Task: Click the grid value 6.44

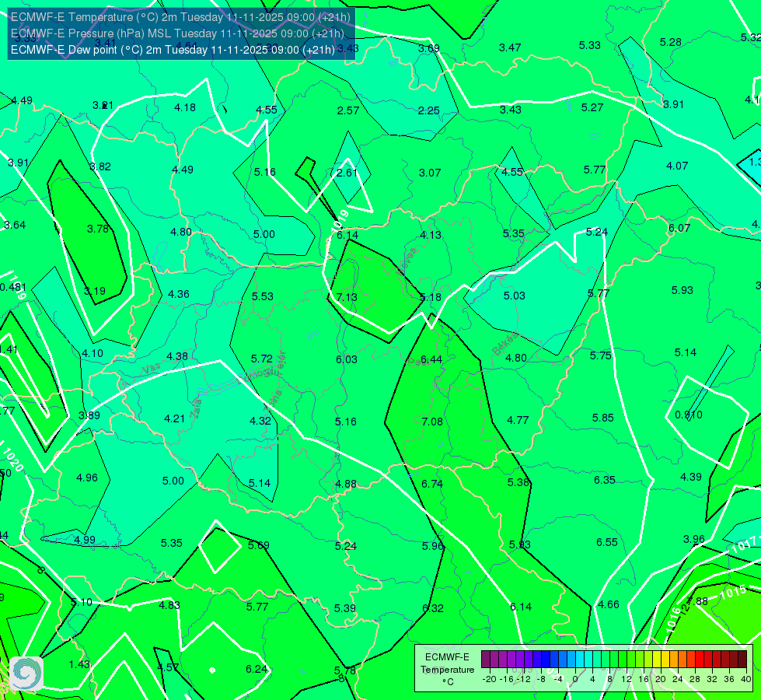Action: pos(431,359)
